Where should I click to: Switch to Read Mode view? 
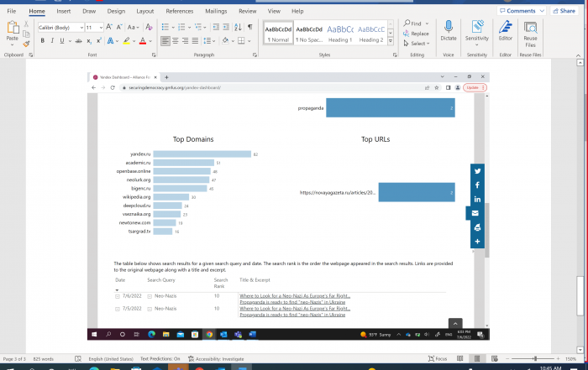point(460,359)
